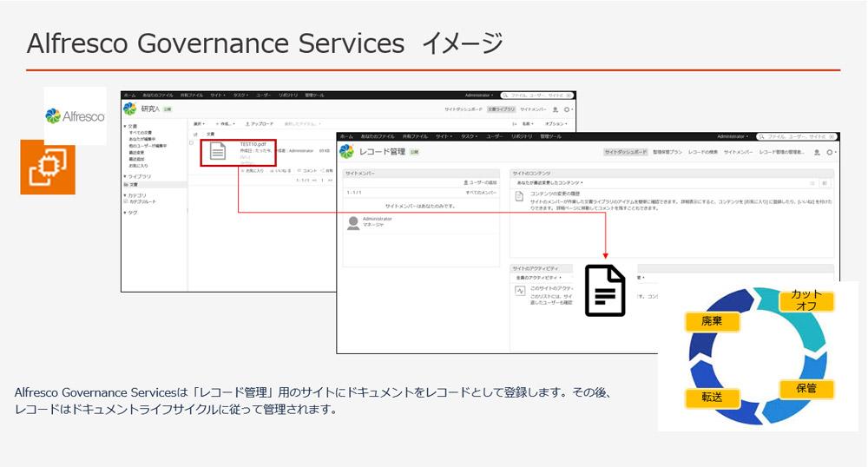Click the large black document icon
The height and width of the screenshot is (467, 868).
[605, 290]
